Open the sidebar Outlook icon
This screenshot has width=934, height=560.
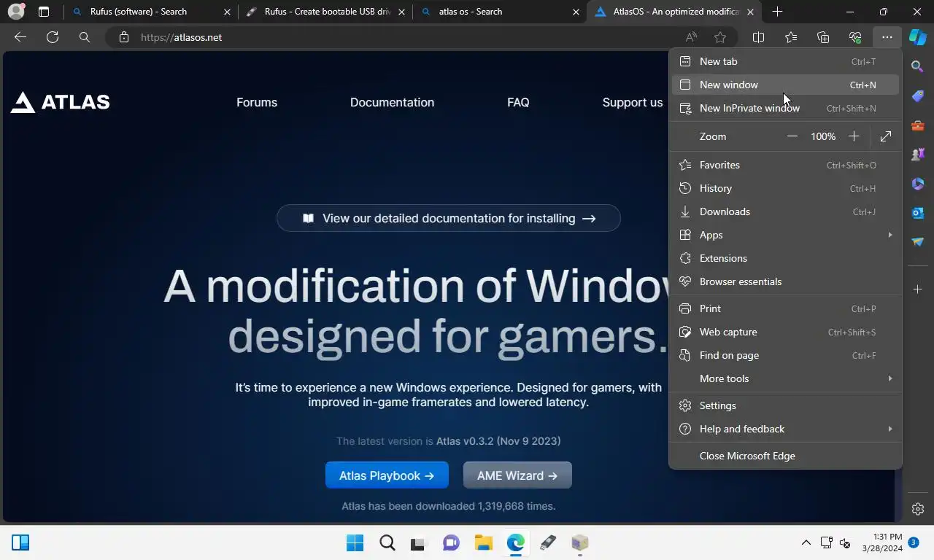(918, 213)
